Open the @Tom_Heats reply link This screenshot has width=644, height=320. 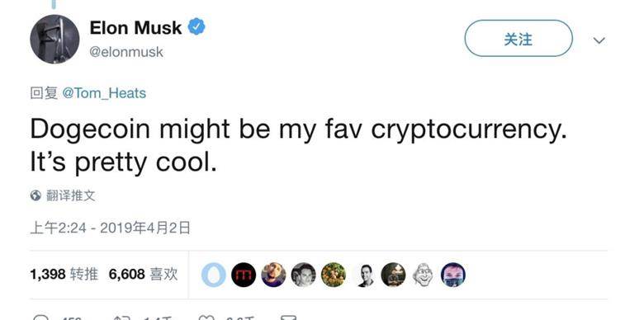[104, 93]
